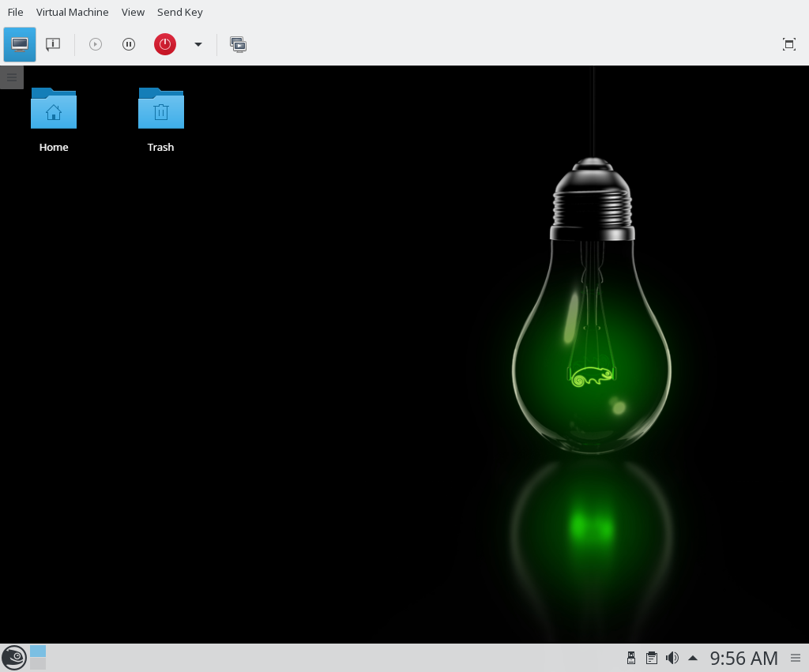The height and width of the screenshot is (672, 809).
Task: Power on the virtual machine
Action: coord(96,44)
